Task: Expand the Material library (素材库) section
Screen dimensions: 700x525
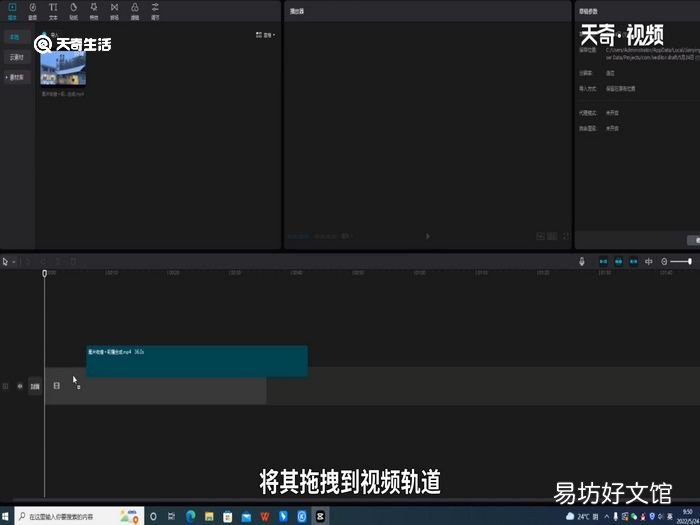Action: tap(17, 77)
